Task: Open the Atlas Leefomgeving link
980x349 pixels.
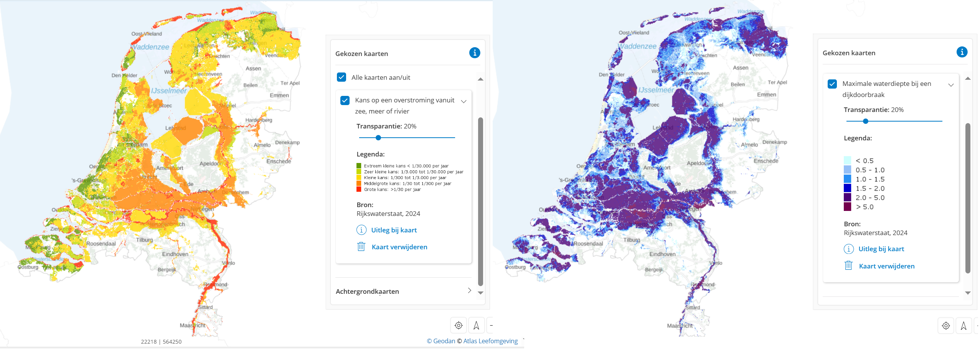Action: (490, 341)
